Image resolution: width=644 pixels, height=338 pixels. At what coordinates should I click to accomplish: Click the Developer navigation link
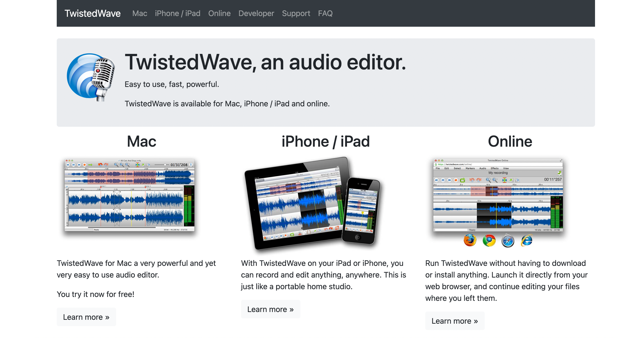coord(256,13)
